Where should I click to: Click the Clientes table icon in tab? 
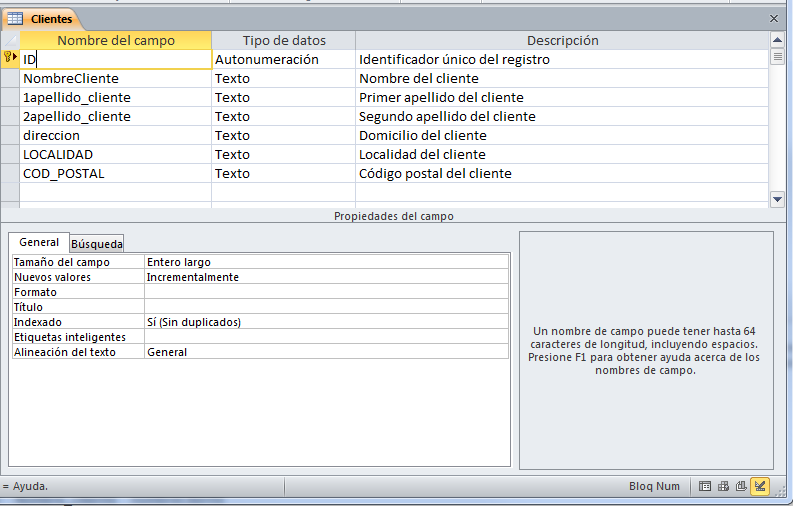click(16, 19)
